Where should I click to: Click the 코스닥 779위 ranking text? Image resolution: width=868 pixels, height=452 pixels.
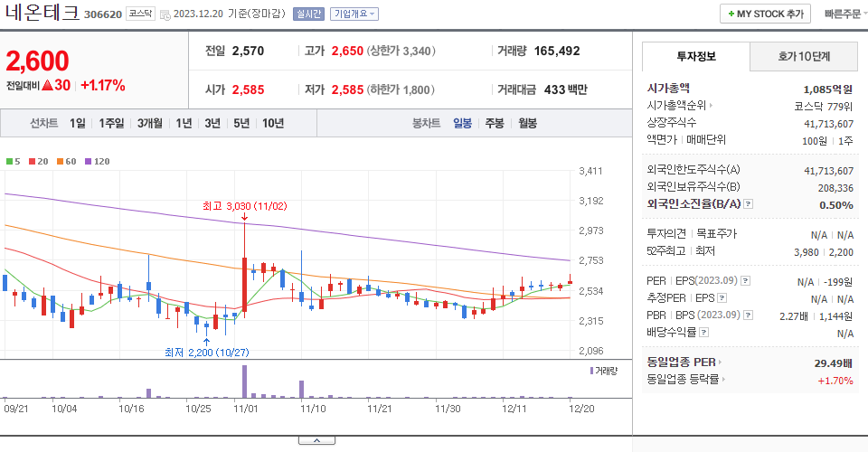(x=823, y=107)
